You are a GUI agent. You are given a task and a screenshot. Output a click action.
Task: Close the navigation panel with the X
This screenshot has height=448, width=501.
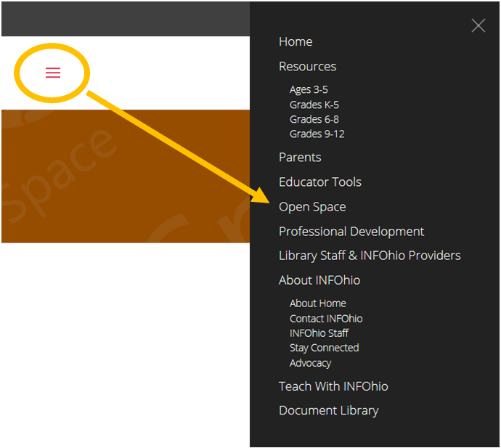(x=478, y=25)
